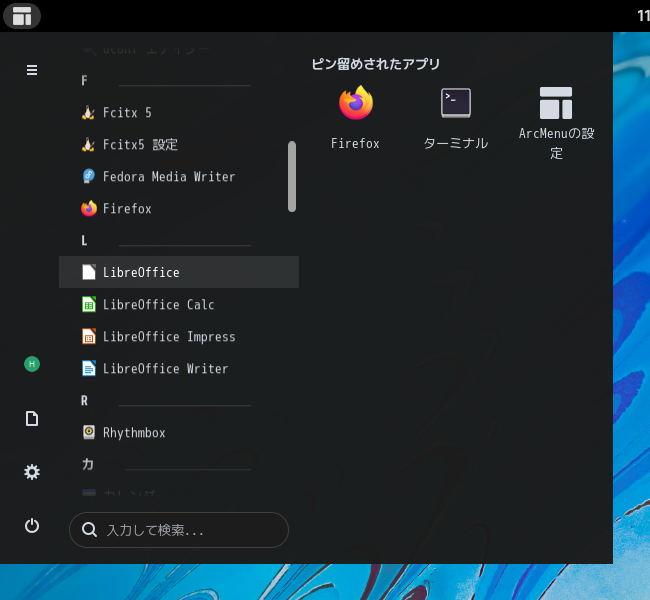The width and height of the screenshot is (650, 600).
Task: Open the Documents shortcut icon in sidebar
Action: coord(32,418)
